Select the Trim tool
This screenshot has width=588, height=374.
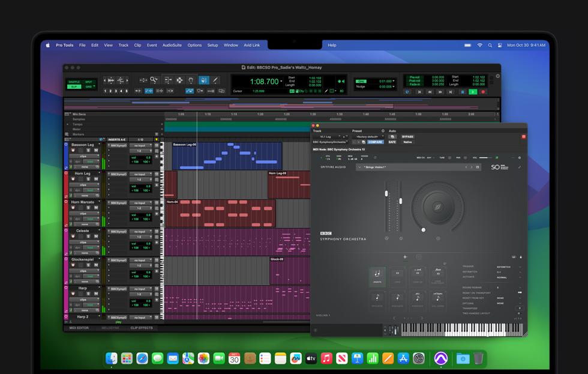tap(167, 80)
